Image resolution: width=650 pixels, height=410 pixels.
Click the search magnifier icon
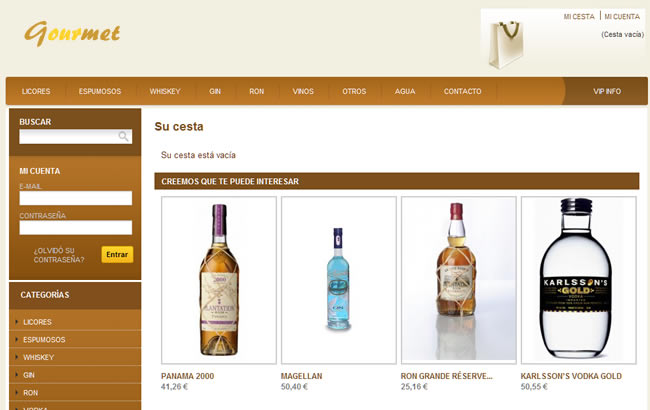click(123, 136)
